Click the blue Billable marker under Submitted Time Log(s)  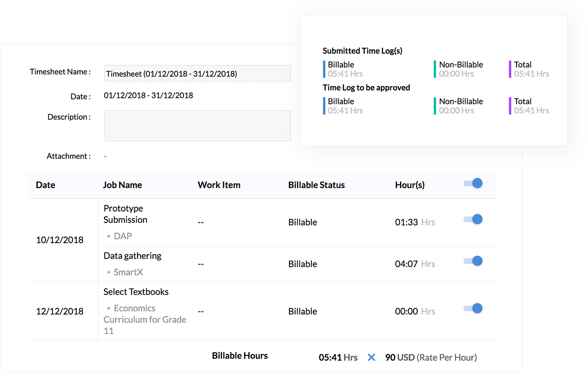pyautogui.click(x=324, y=69)
